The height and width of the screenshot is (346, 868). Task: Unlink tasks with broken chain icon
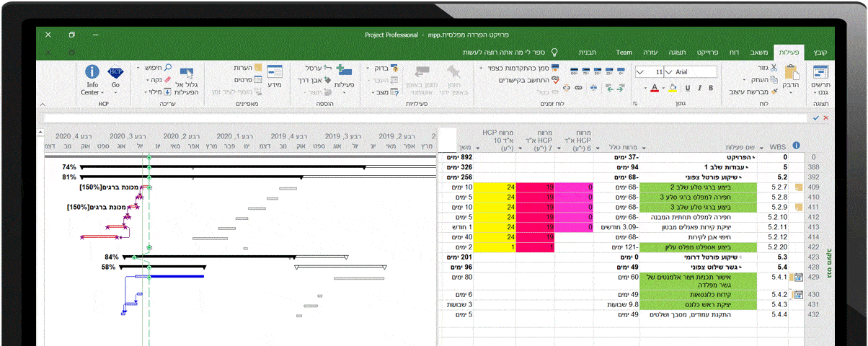pyautogui.click(x=567, y=87)
